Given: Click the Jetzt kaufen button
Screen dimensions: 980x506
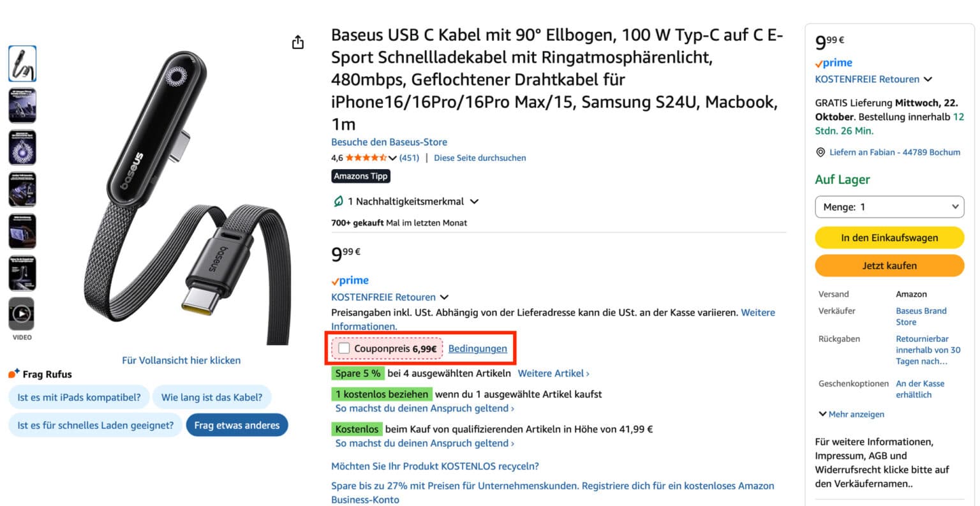Looking at the screenshot, I should 889,265.
